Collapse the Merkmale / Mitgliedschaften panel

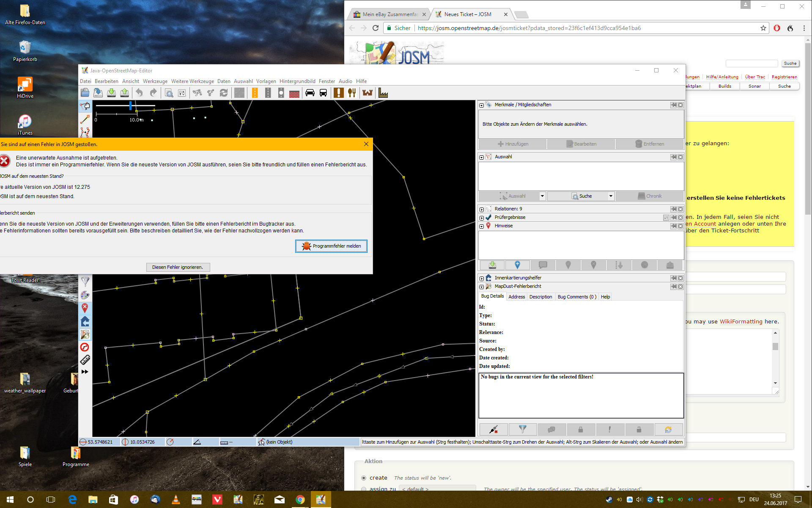point(481,105)
